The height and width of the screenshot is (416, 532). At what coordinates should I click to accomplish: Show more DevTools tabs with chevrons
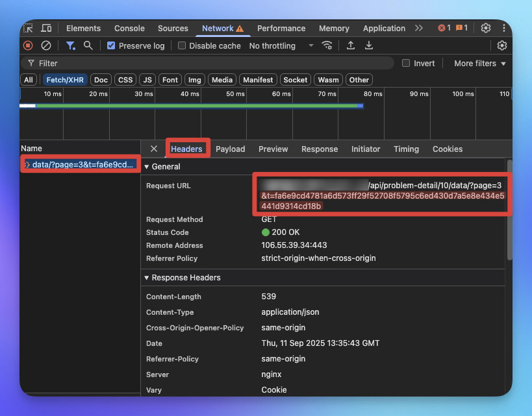[x=419, y=28]
